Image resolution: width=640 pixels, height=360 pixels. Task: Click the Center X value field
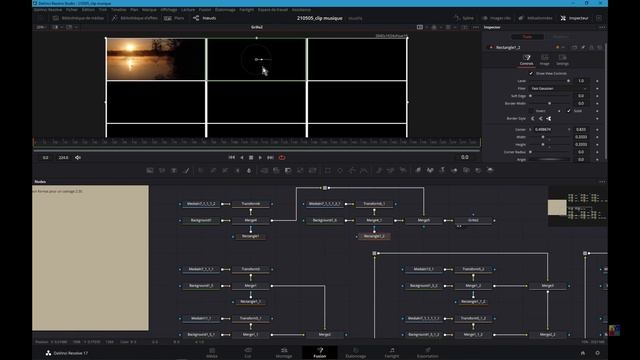(x=548, y=129)
